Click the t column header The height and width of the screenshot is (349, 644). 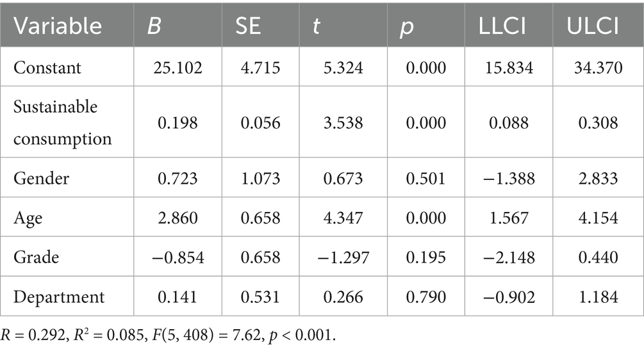pos(315,26)
